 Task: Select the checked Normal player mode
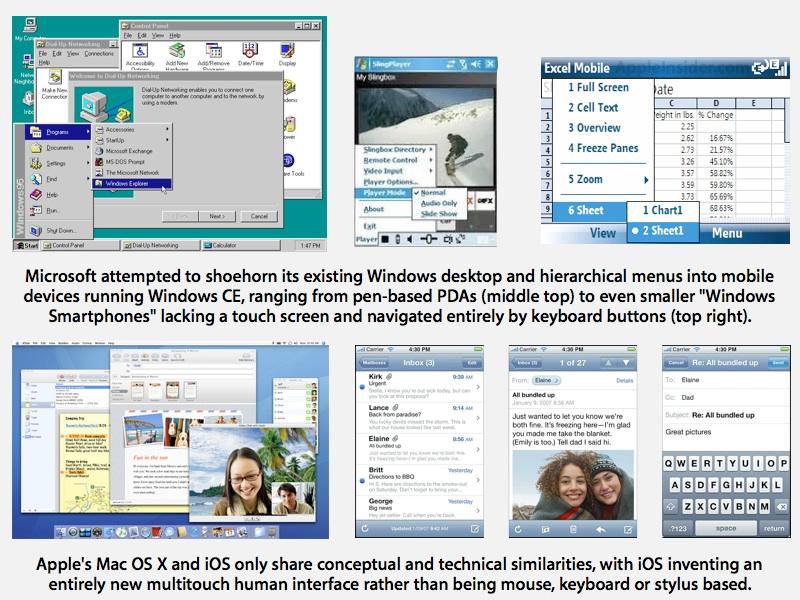439,192
